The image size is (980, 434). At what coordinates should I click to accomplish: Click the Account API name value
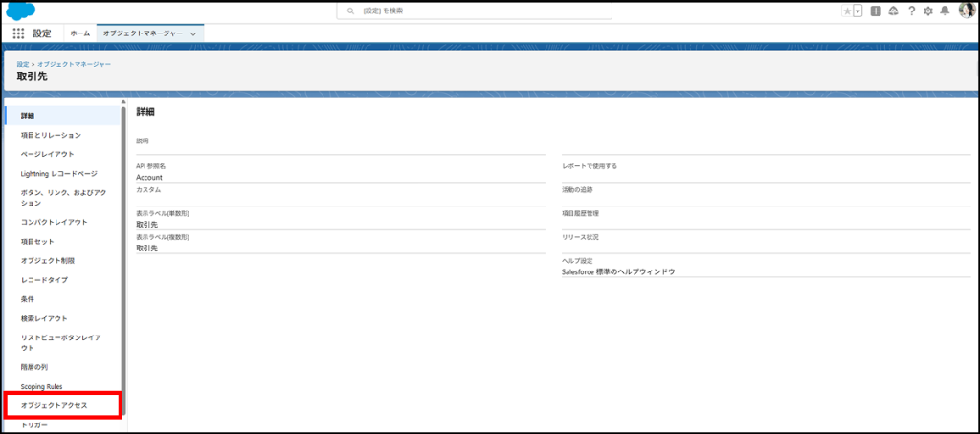pyautogui.click(x=148, y=178)
